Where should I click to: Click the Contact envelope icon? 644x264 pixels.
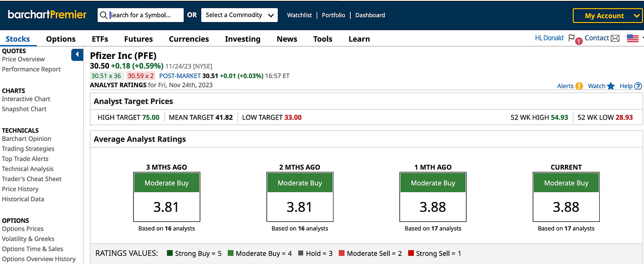coord(615,38)
